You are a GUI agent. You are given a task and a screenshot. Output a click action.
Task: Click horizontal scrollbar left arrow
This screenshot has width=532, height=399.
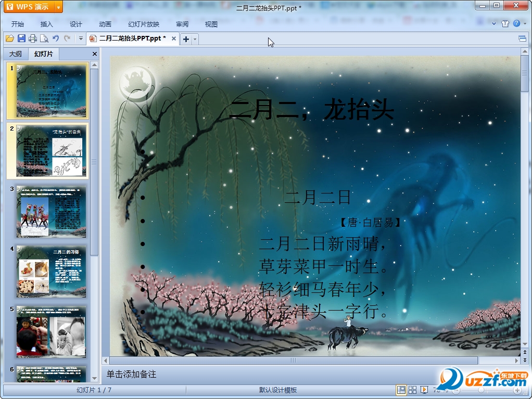pos(106,361)
